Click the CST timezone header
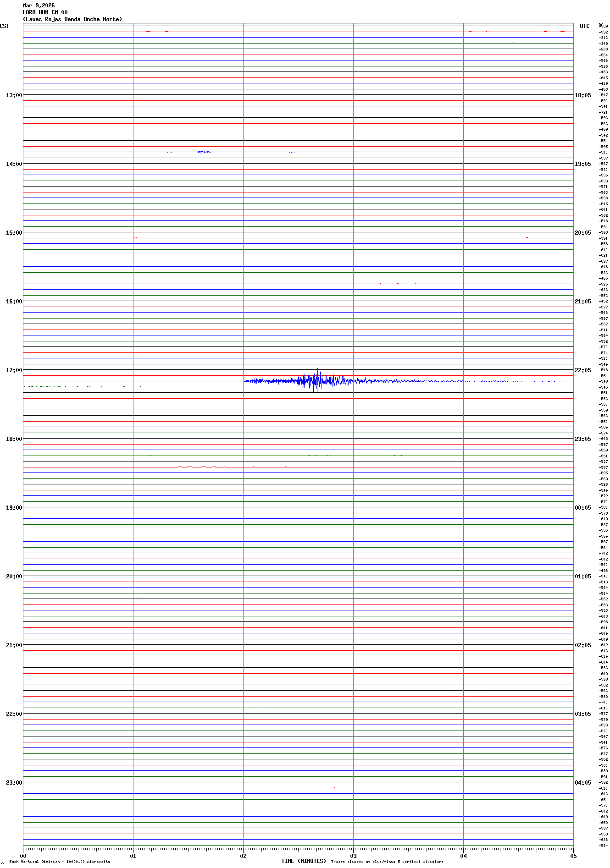610x868 pixels. (x=5, y=26)
